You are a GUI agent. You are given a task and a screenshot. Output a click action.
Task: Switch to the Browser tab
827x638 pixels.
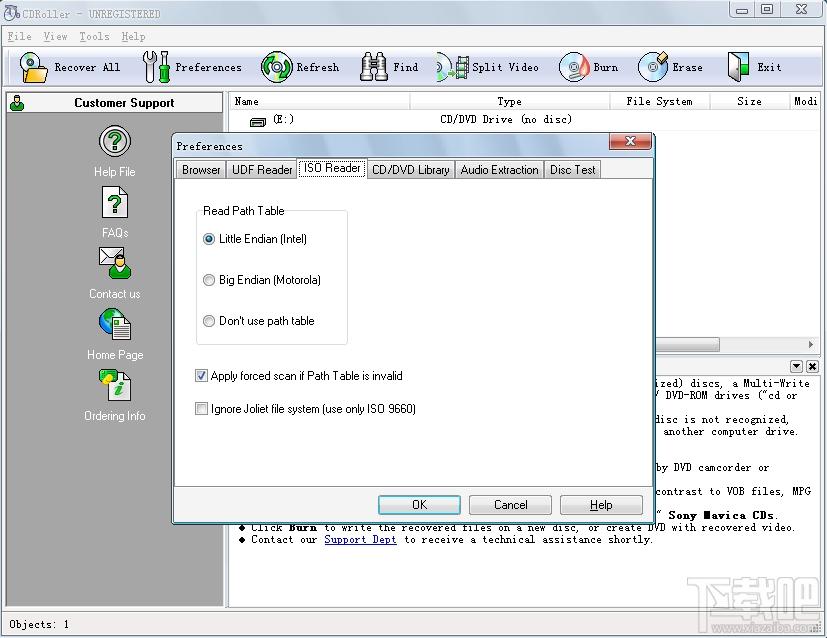201,170
